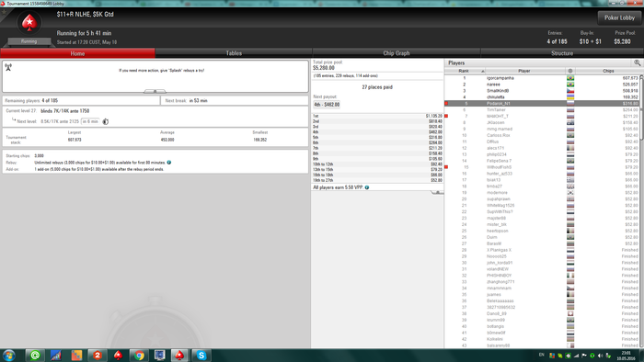Click the Running status label
Viewport: 644px width, 362px height.
[x=29, y=41]
